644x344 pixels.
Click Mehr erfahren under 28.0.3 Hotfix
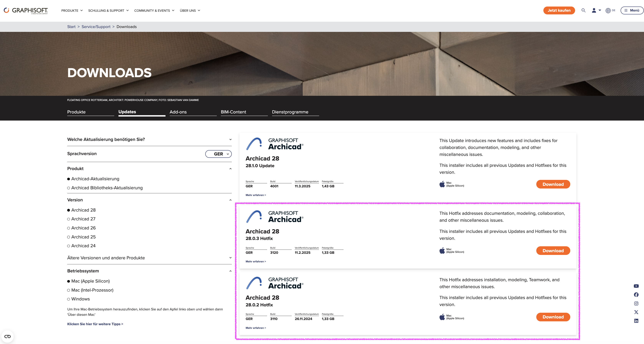(256, 261)
